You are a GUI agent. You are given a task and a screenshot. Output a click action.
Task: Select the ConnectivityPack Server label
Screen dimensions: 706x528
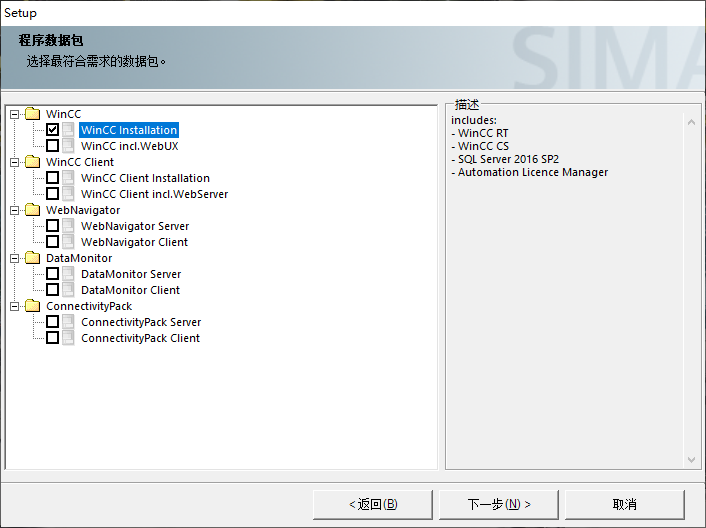pyautogui.click(x=141, y=322)
